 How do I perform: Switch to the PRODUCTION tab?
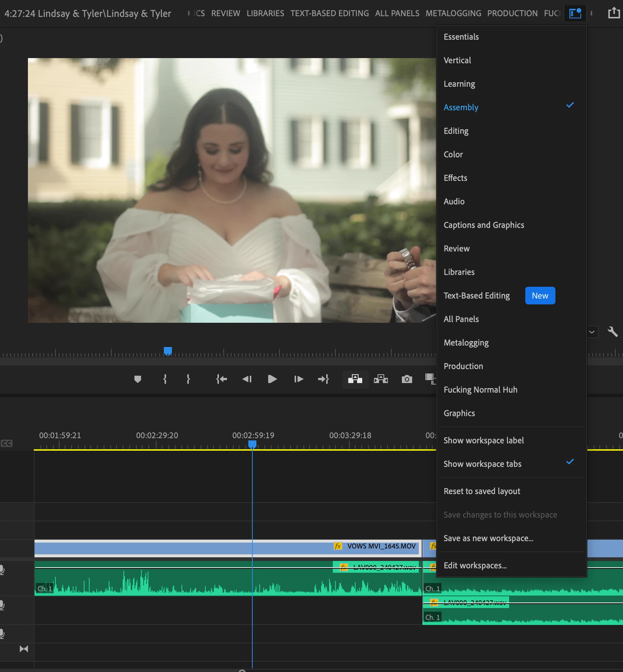[x=512, y=13]
